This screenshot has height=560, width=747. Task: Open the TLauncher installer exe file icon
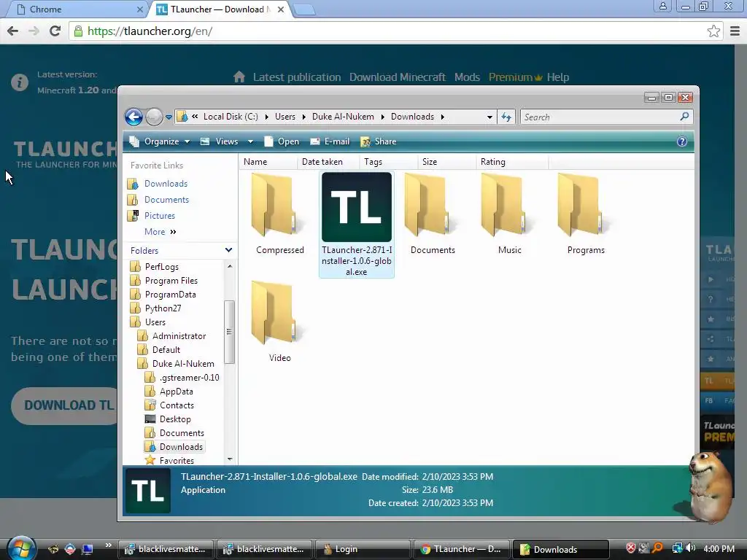[356, 207]
